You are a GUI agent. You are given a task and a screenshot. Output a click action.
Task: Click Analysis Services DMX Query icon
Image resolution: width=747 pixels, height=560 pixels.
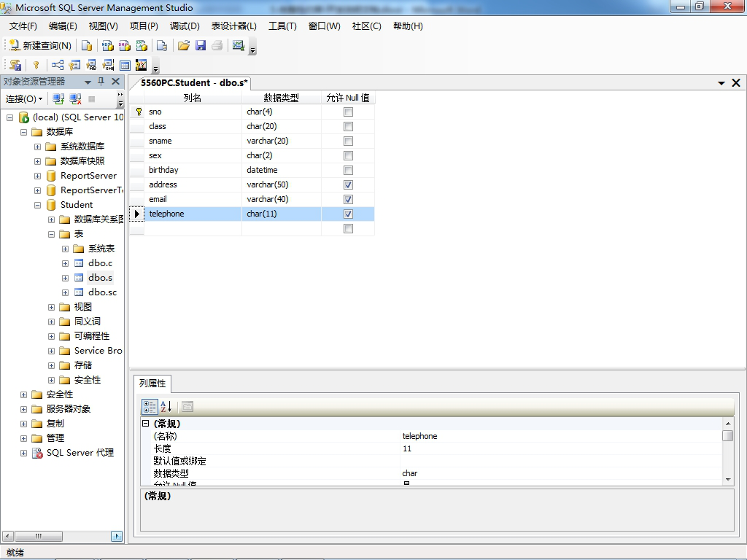point(125,46)
